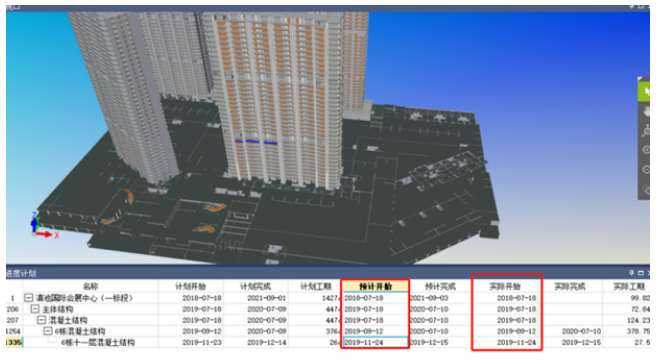Click the 实际完成 column header
Screen dimensions: 658x364
[x=570, y=286]
